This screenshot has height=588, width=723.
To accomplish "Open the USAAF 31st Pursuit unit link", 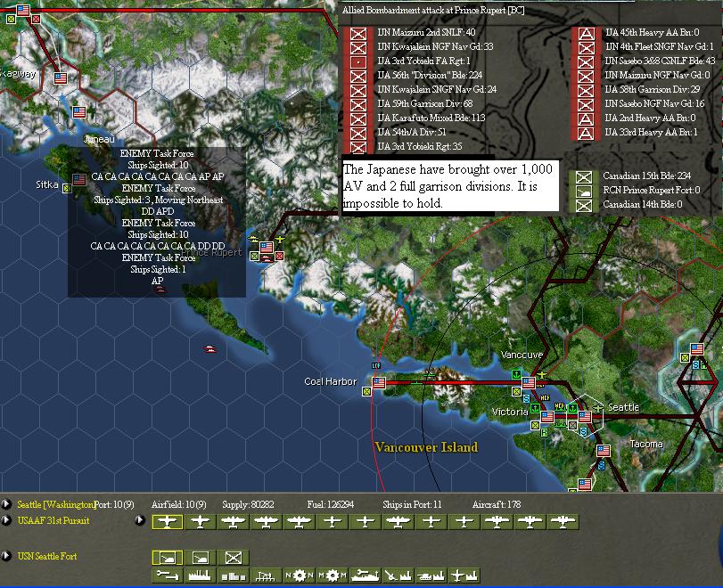I will (53, 520).
